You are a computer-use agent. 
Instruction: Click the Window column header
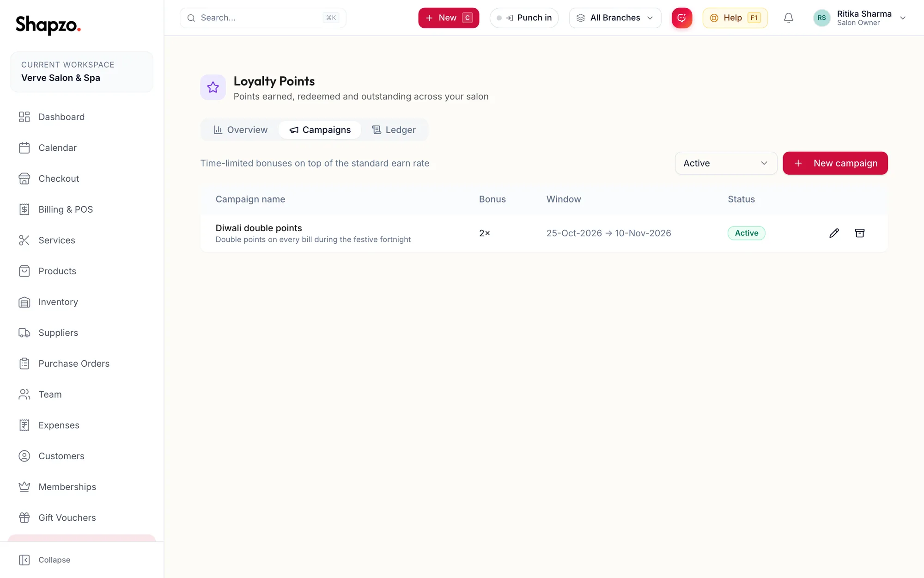pyautogui.click(x=564, y=199)
